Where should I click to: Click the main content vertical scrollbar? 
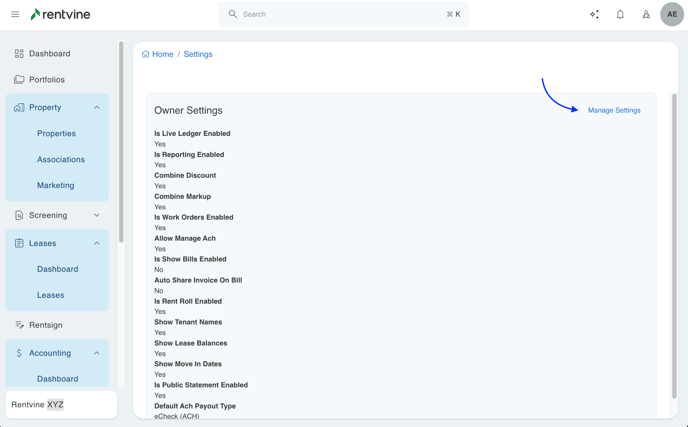coord(674,245)
